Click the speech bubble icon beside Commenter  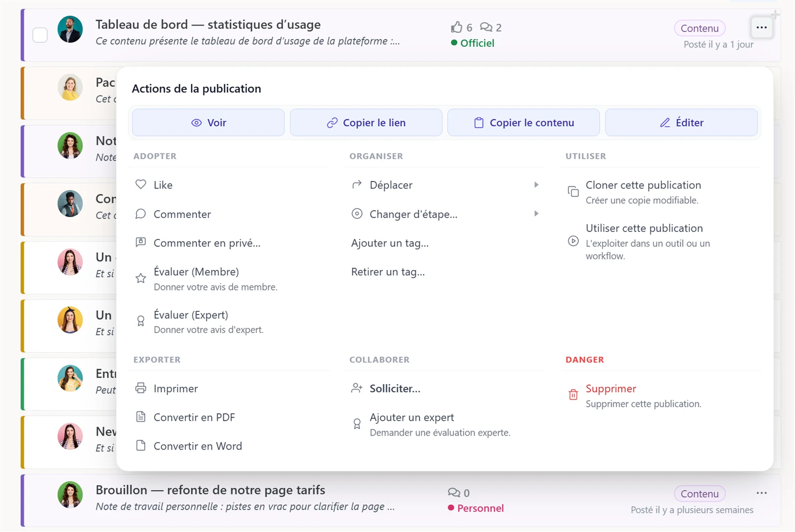coord(141,214)
